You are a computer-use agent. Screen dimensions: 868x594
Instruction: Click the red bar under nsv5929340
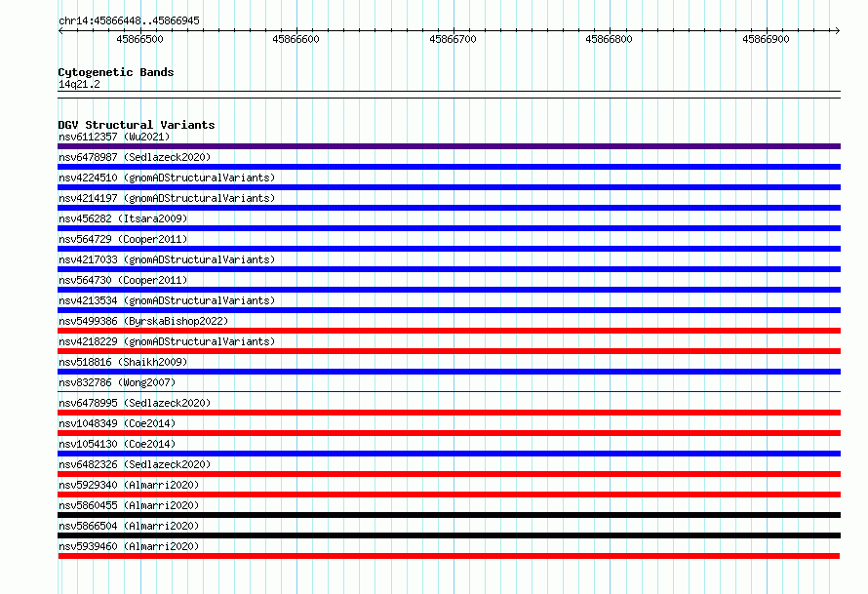tap(449, 495)
